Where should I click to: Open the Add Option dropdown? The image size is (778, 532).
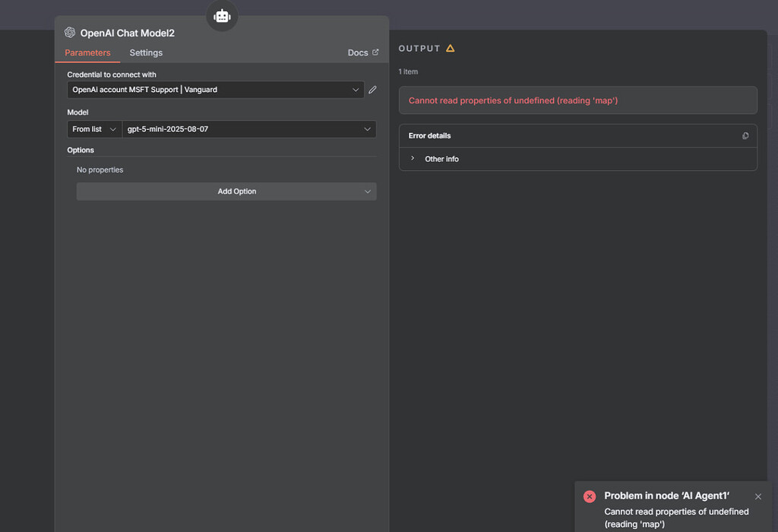[x=368, y=191]
